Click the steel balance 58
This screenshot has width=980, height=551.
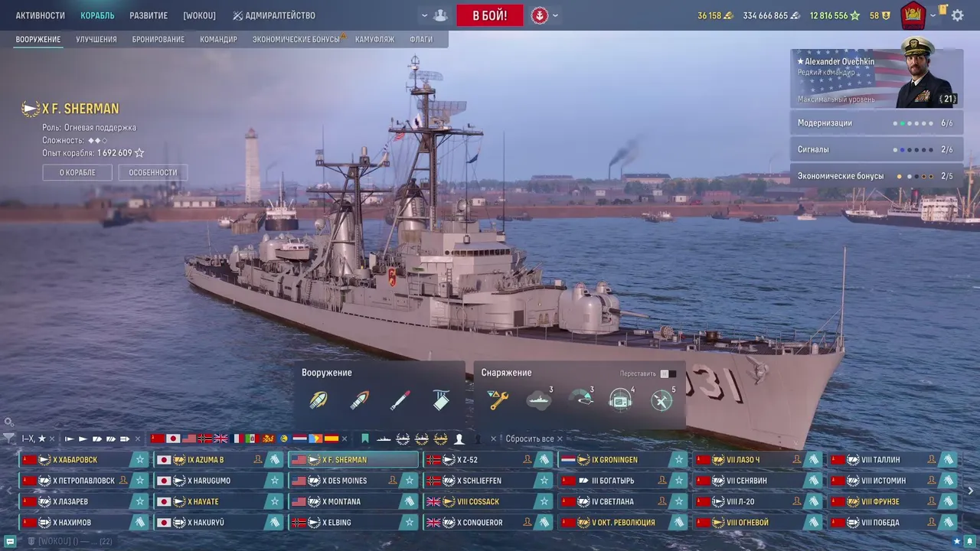click(880, 15)
